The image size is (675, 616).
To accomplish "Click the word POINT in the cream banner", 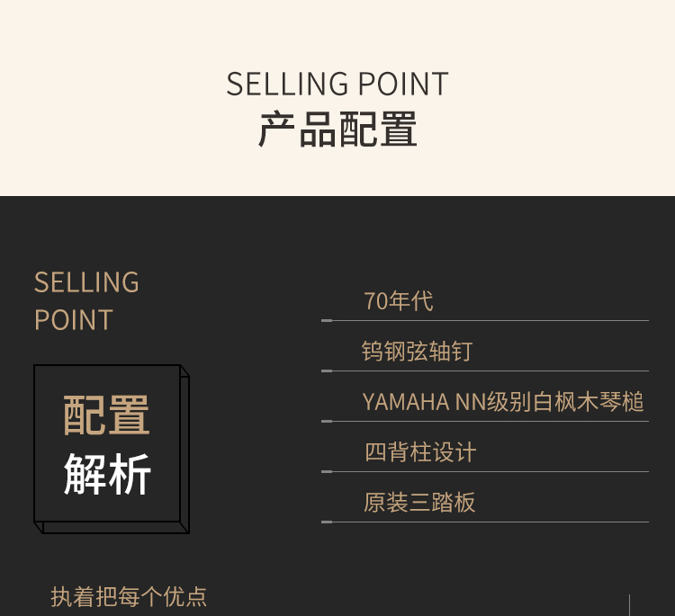I will click(x=402, y=85).
